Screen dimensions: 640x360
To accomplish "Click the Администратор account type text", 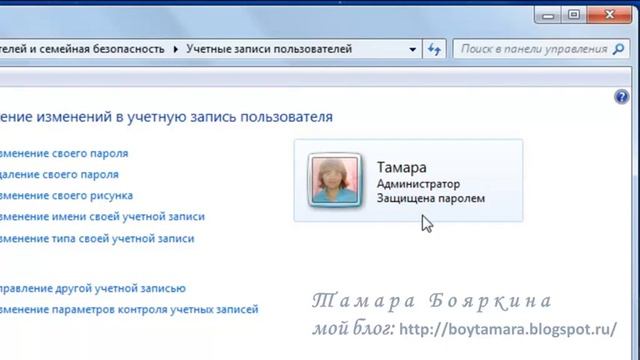I will (418, 184).
